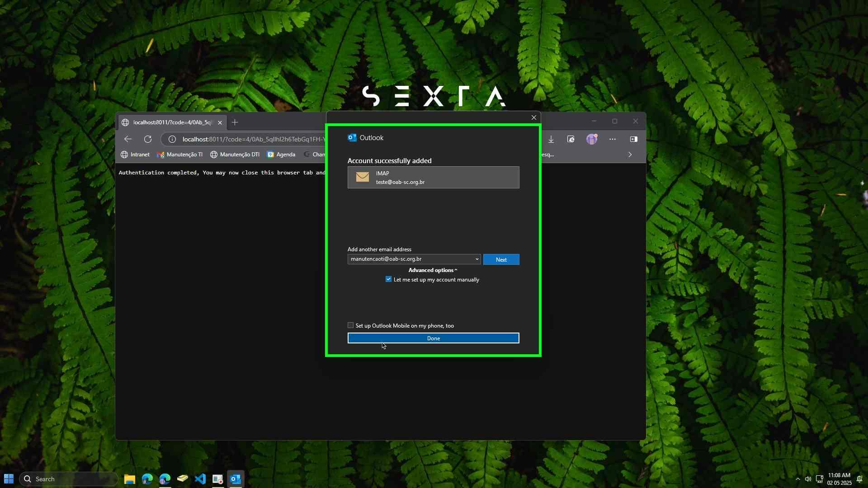
Task: Open File Explorer from the taskbar
Action: [x=130, y=479]
